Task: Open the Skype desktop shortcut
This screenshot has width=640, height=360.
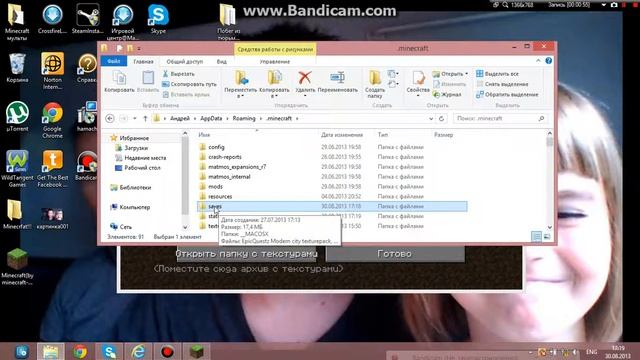Action: [158, 19]
